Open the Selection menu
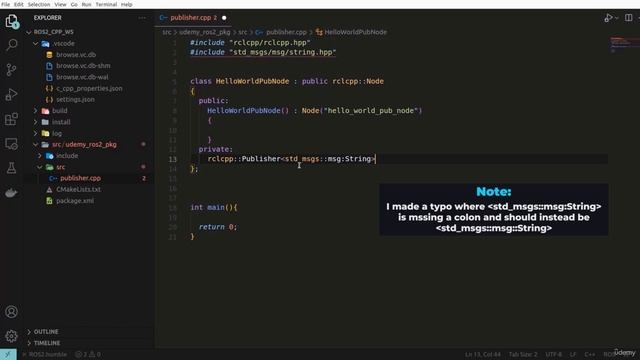 point(39,4)
